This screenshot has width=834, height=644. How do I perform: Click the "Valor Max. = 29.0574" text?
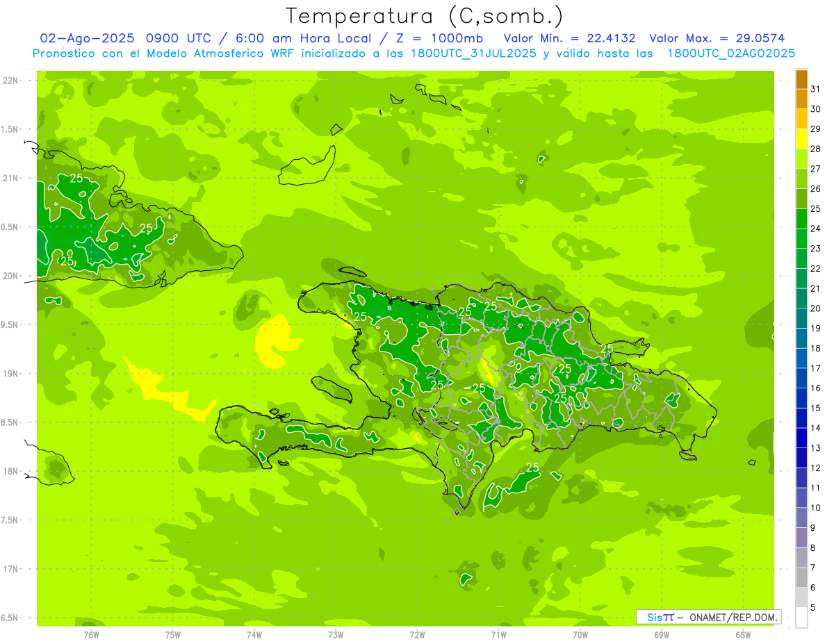click(717, 38)
